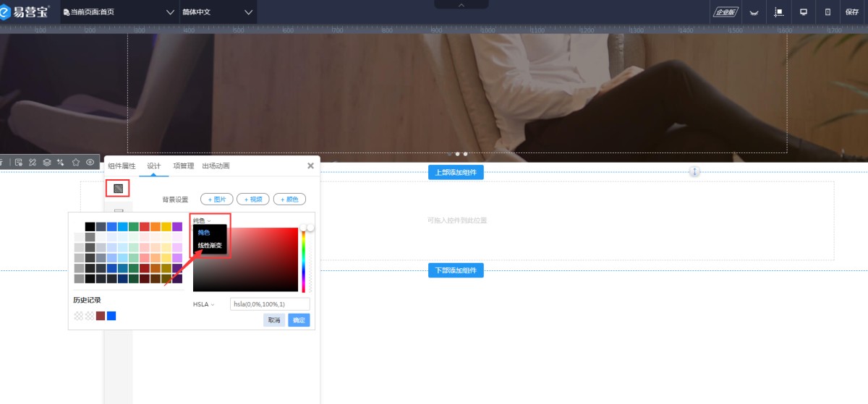Add a background video with + 视频
Viewport: 868px width, 404px height.
tap(253, 199)
